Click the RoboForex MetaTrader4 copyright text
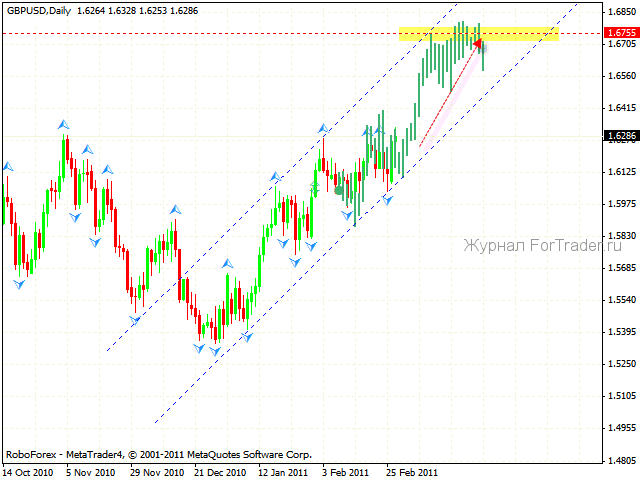 tap(158, 453)
